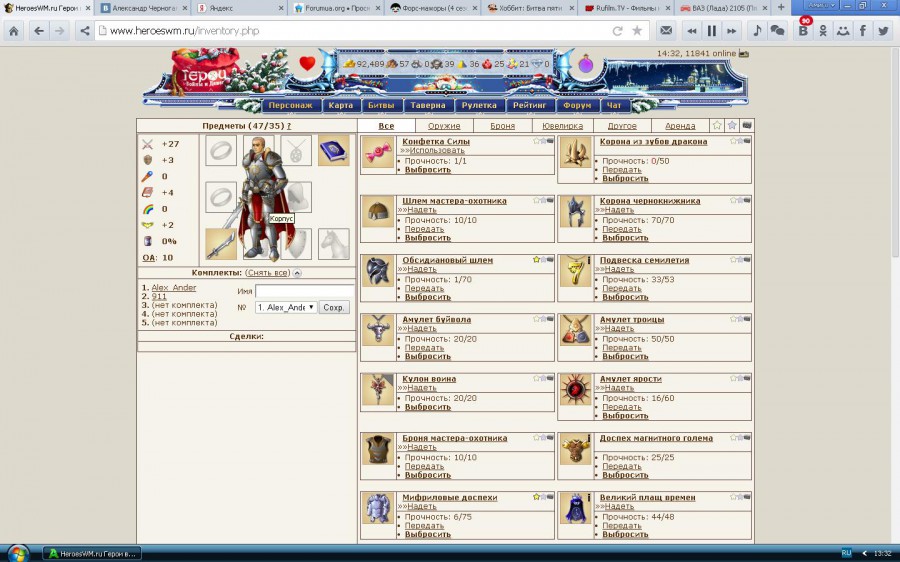The height and width of the screenshot is (562, 900).
Task: Click the Корона чернокнижника item icon
Action: click(575, 211)
